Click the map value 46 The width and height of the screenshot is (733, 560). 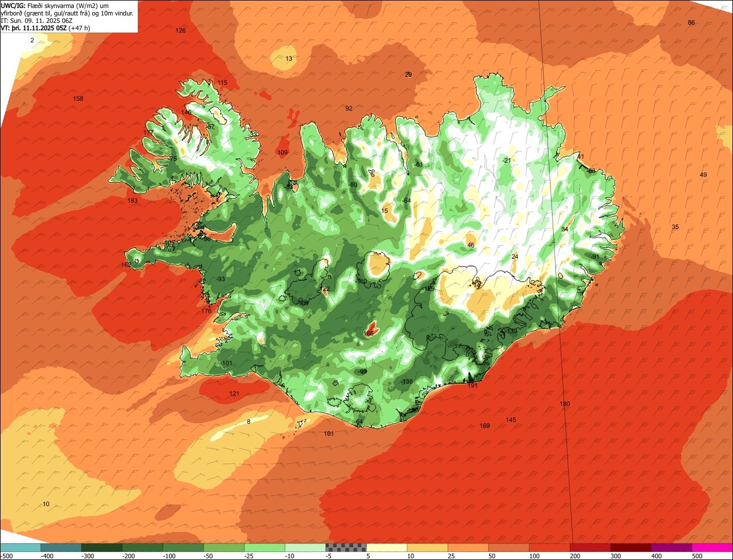coord(471,245)
